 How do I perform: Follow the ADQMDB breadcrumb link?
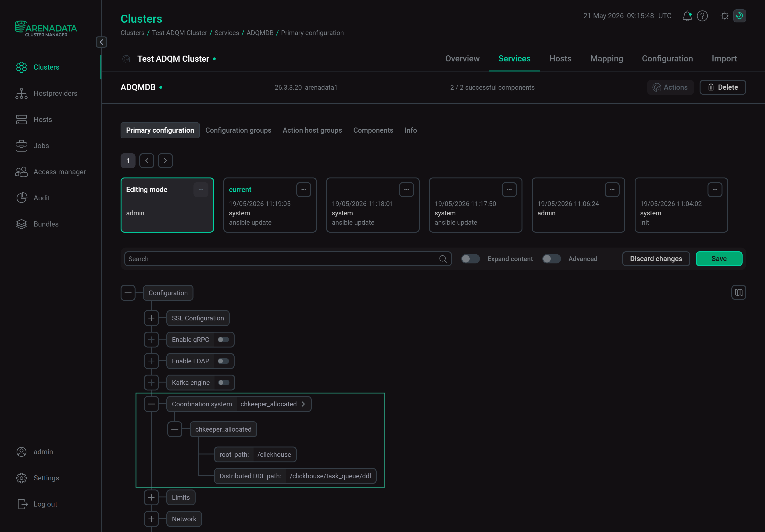[260, 33]
